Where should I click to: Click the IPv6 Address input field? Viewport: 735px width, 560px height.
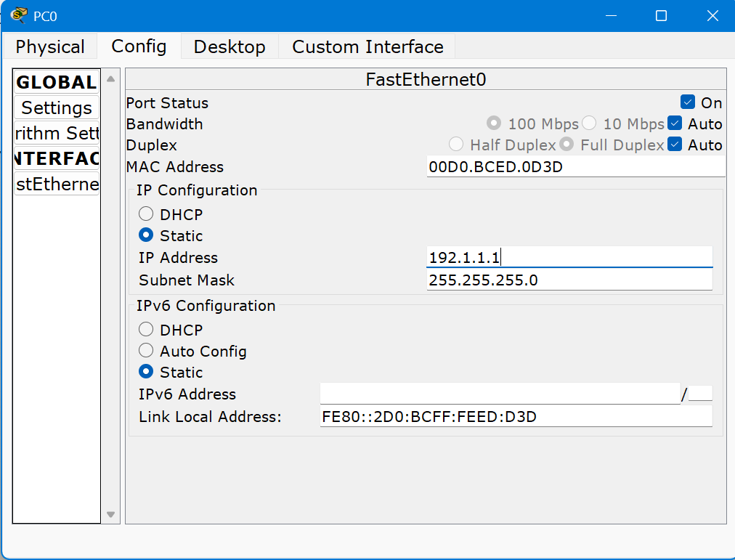coord(500,394)
